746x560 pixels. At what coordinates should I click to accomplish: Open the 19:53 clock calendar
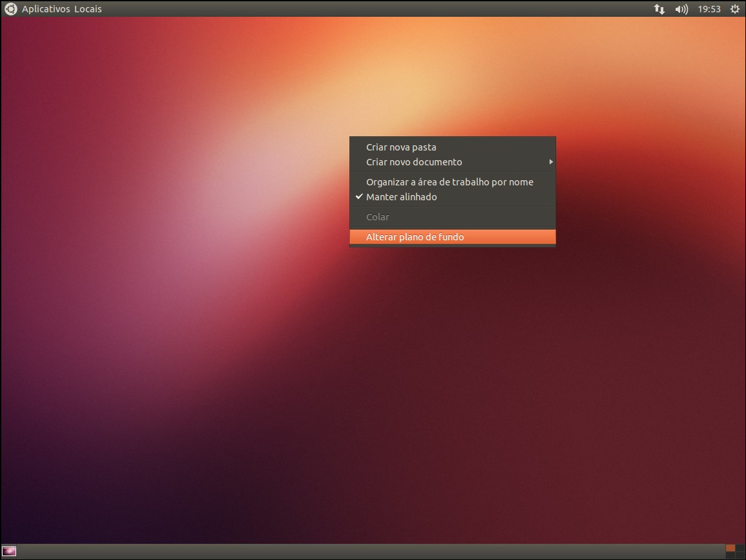pyautogui.click(x=709, y=9)
